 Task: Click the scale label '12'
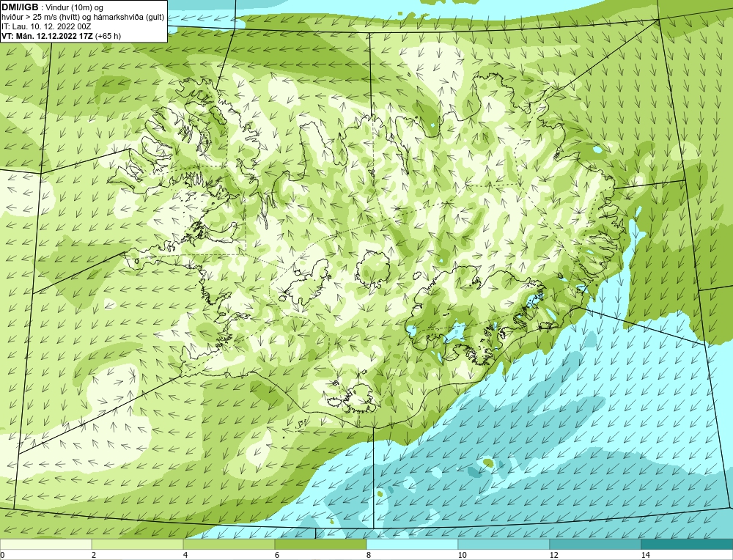pyautogui.click(x=554, y=555)
